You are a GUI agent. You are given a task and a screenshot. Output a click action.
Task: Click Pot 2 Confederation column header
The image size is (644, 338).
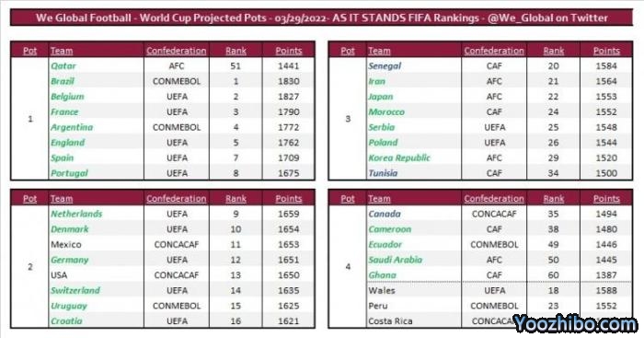tap(177, 199)
